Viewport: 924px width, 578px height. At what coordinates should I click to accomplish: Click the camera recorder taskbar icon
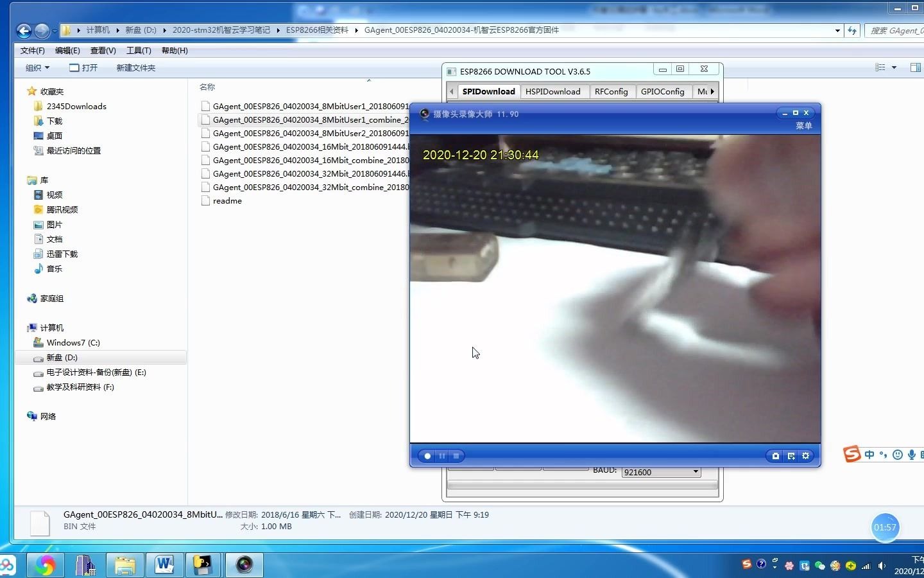pos(244,565)
